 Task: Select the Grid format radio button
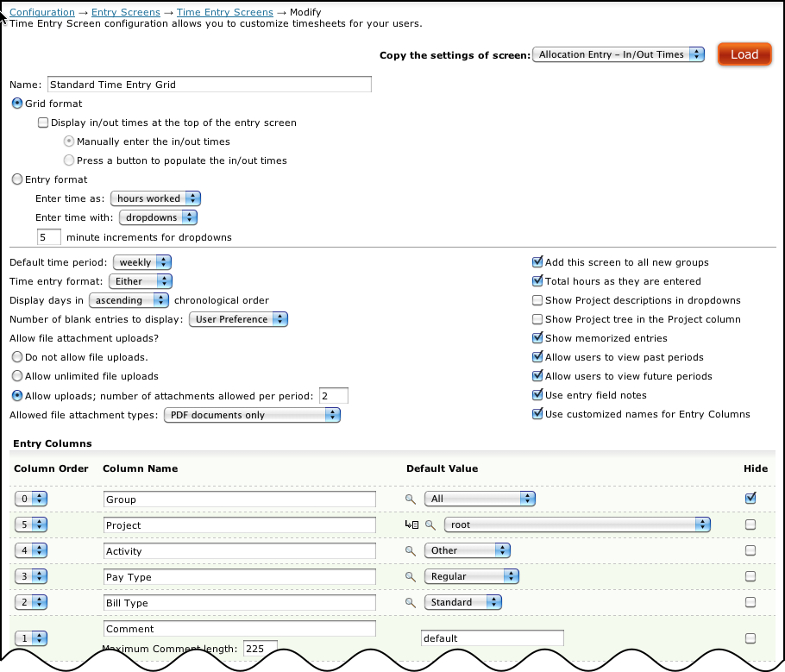point(17,104)
